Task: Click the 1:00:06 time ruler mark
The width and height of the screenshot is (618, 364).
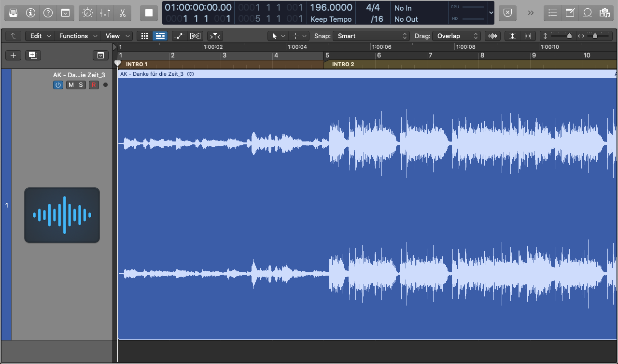Action: pyautogui.click(x=381, y=47)
